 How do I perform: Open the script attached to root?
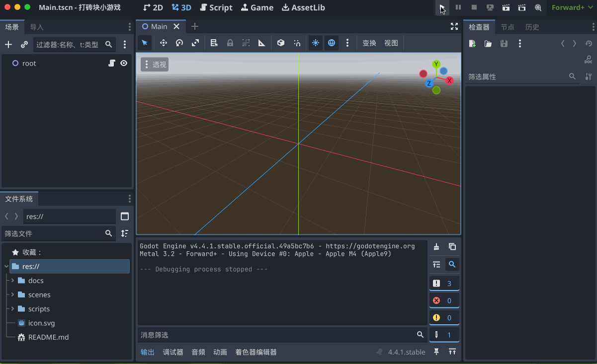pyautogui.click(x=112, y=63)
